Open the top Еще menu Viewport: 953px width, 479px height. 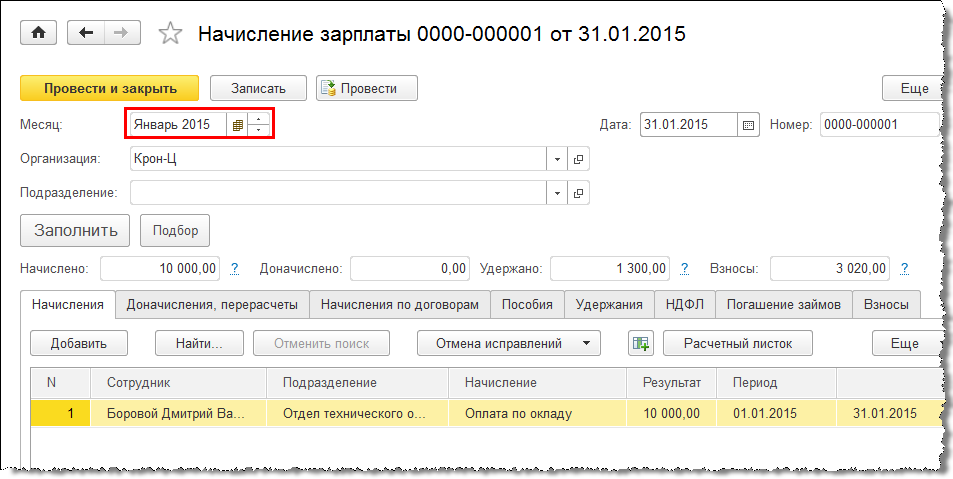(x=914, y=88)
